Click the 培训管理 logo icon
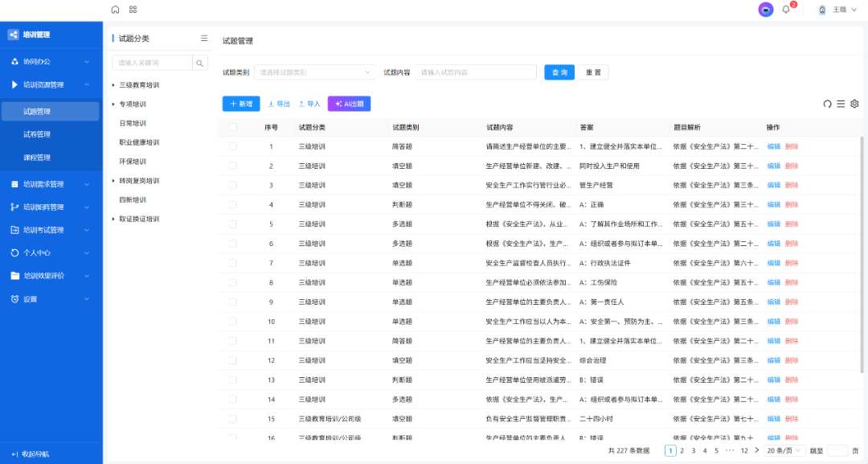The image size is (868, 464). 14,35
